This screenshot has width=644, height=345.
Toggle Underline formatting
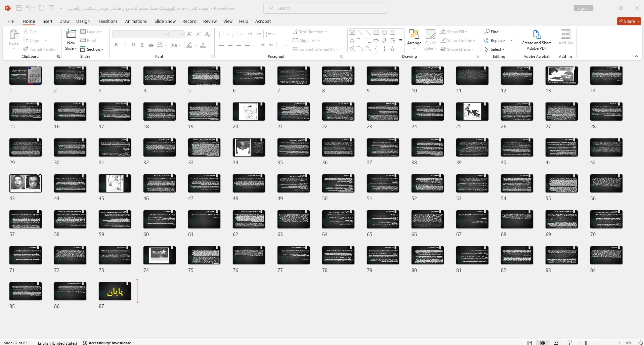coord(133,45)
